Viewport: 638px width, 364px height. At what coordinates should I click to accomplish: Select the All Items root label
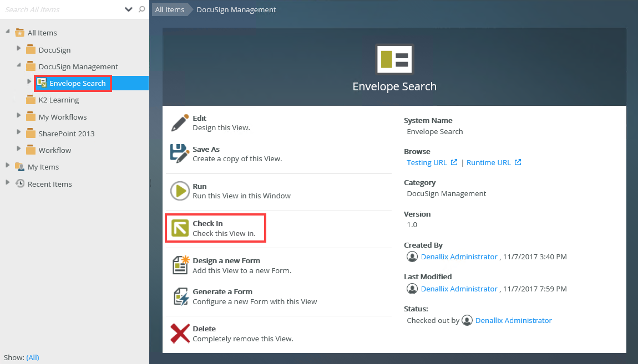tap(42, 33)
